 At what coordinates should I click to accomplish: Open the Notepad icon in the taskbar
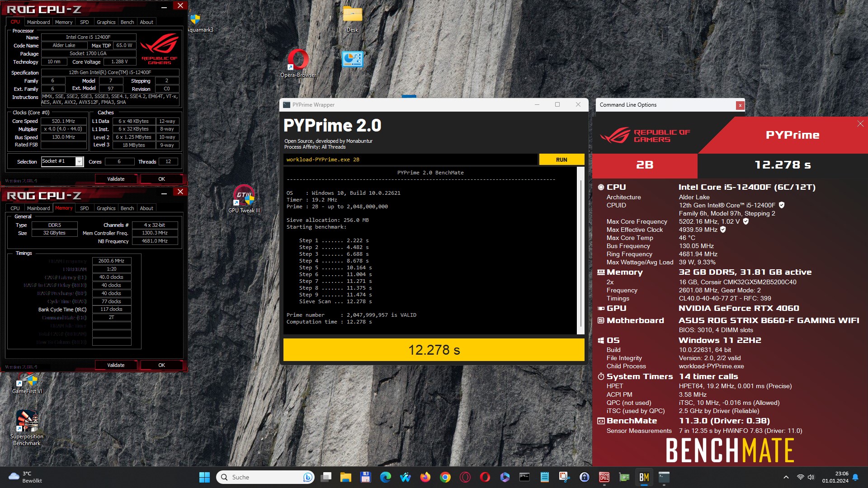[x=545, y=477]
